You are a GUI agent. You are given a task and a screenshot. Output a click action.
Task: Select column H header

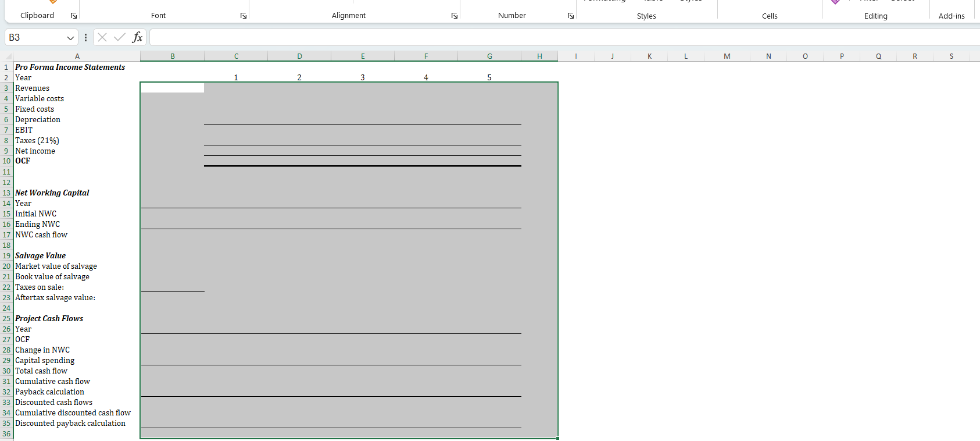(x=539, y=56)
